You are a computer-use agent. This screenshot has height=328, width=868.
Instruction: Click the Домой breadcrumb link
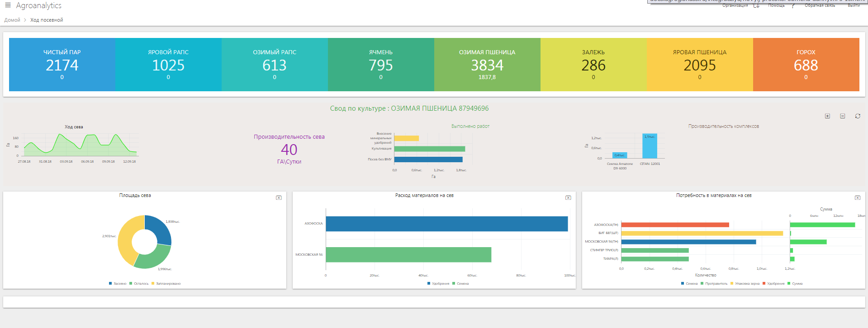(x=12, y=20)
